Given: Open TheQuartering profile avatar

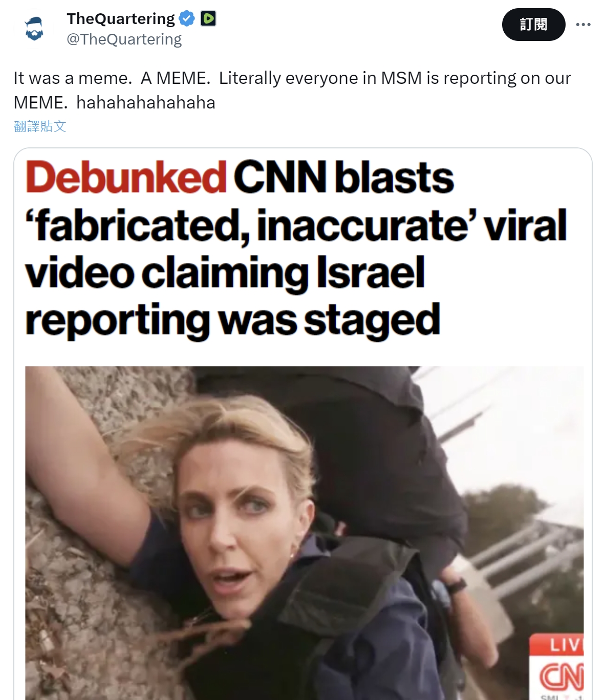Looking at the screenshot, I should click(34, 28).
